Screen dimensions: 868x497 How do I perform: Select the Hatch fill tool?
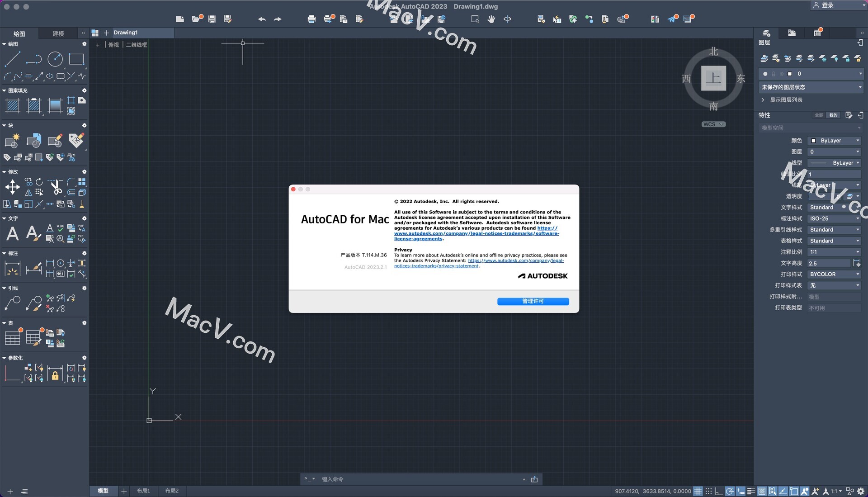point(12,105)
